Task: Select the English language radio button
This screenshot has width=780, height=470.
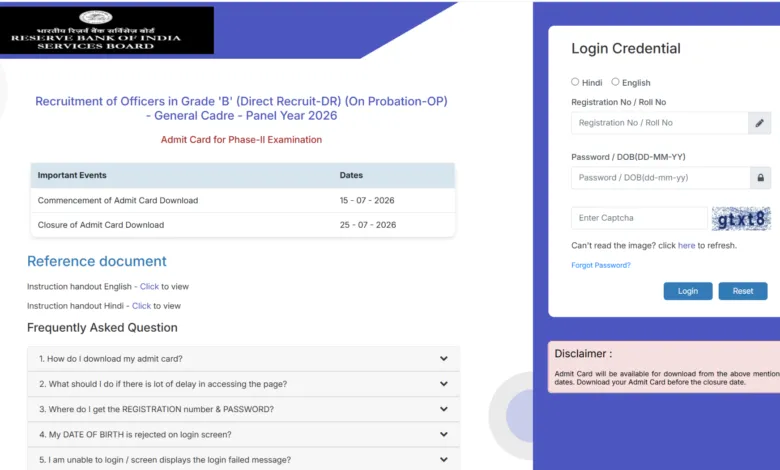Action: (x=615, y=82)
